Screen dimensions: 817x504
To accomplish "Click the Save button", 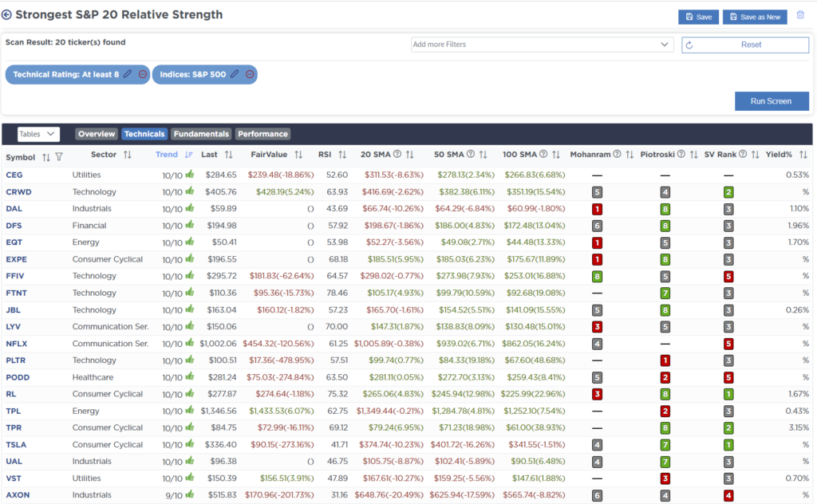I will click(698, 17).
